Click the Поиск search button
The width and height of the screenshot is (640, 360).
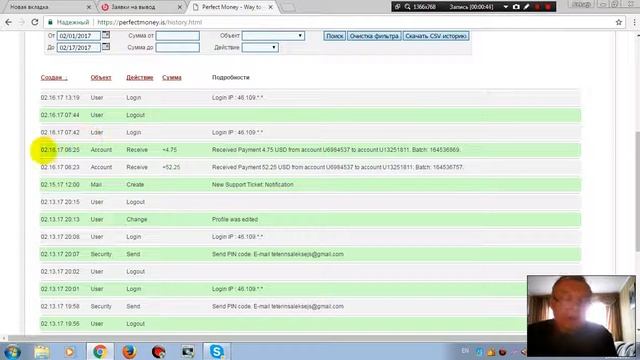click(335, 36)
